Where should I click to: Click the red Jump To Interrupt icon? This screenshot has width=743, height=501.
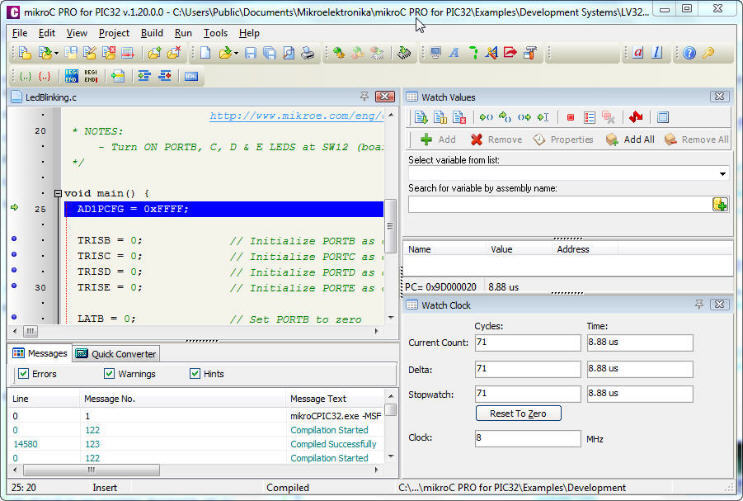pyautogui.click(x=635, y=117)
